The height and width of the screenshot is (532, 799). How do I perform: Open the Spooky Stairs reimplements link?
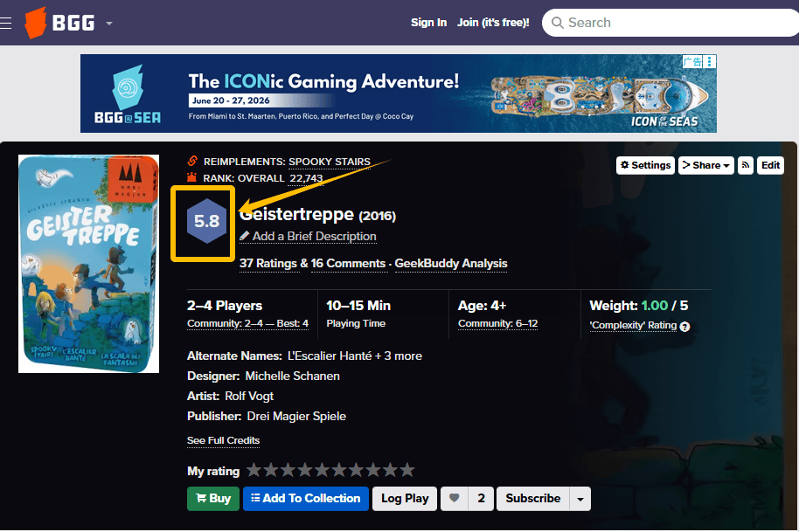(x=330, y=162)
